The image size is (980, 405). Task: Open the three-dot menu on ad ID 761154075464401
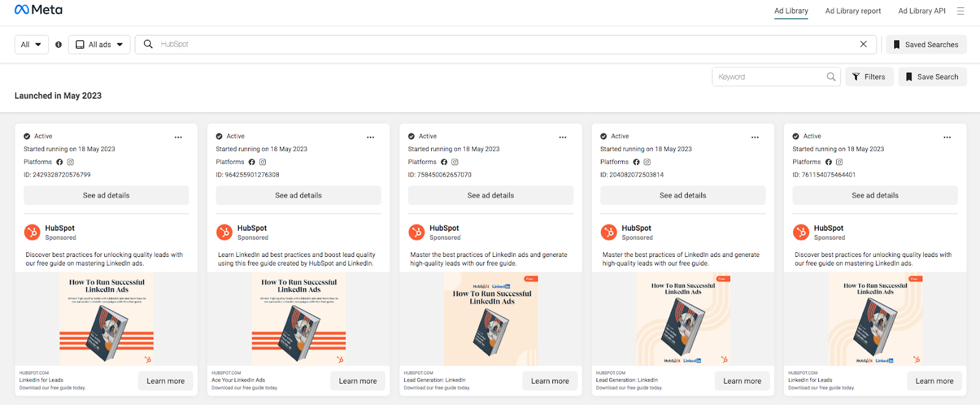(x=948, y=137)
